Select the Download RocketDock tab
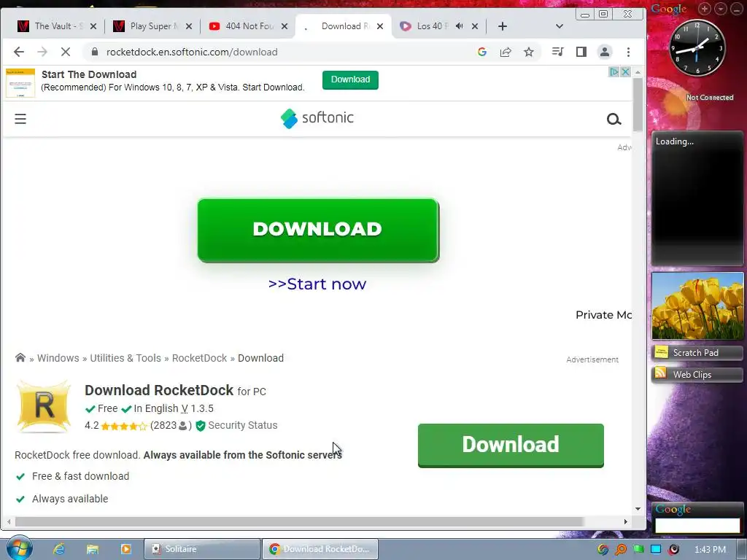Screen dimensions: 747x560 pos(343,26)
